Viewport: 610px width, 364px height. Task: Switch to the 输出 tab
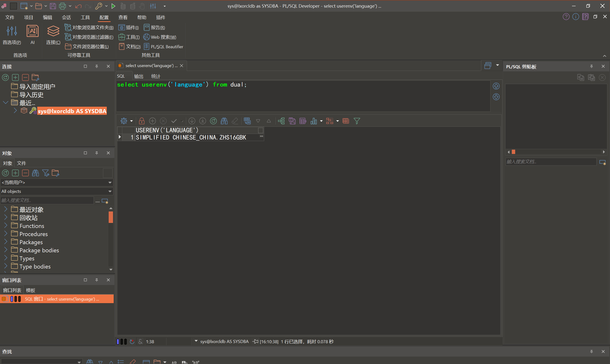(x=139, y=76)
